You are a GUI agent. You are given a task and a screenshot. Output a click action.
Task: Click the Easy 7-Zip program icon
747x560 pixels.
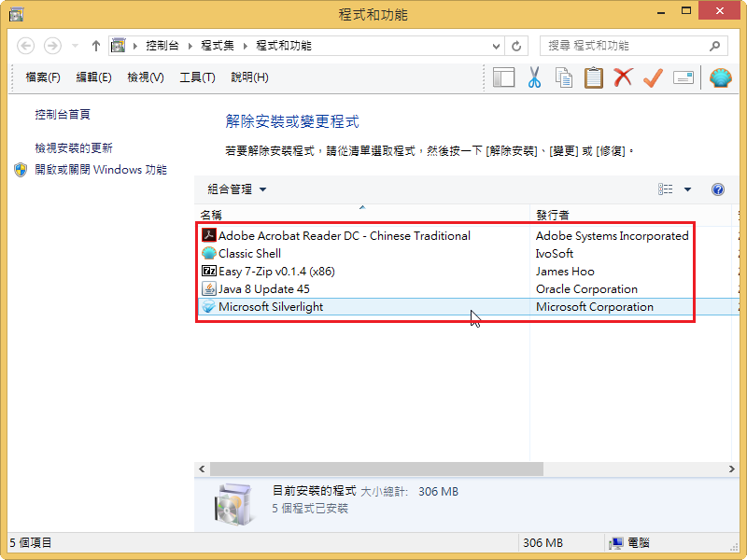click(208, 271)
